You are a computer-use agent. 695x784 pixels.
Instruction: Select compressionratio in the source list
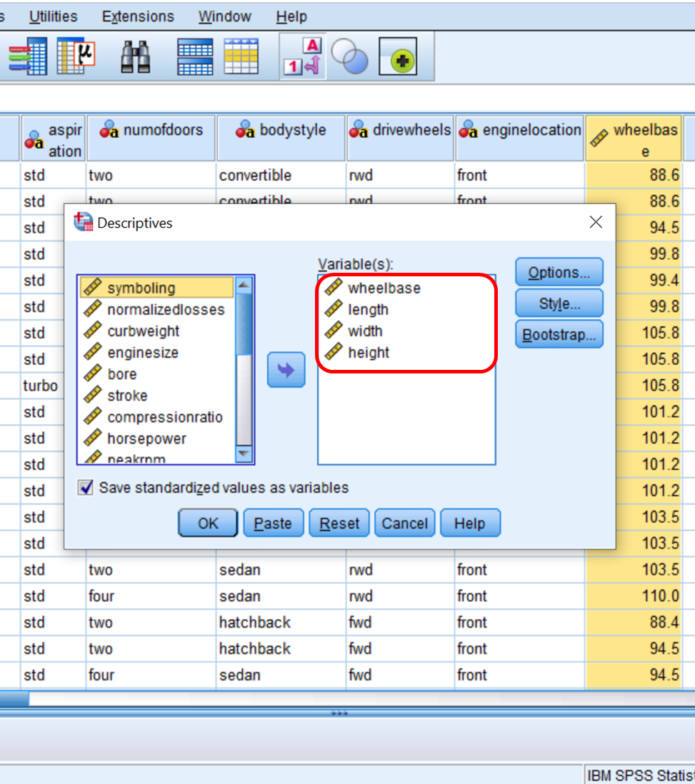coord(156,417)
